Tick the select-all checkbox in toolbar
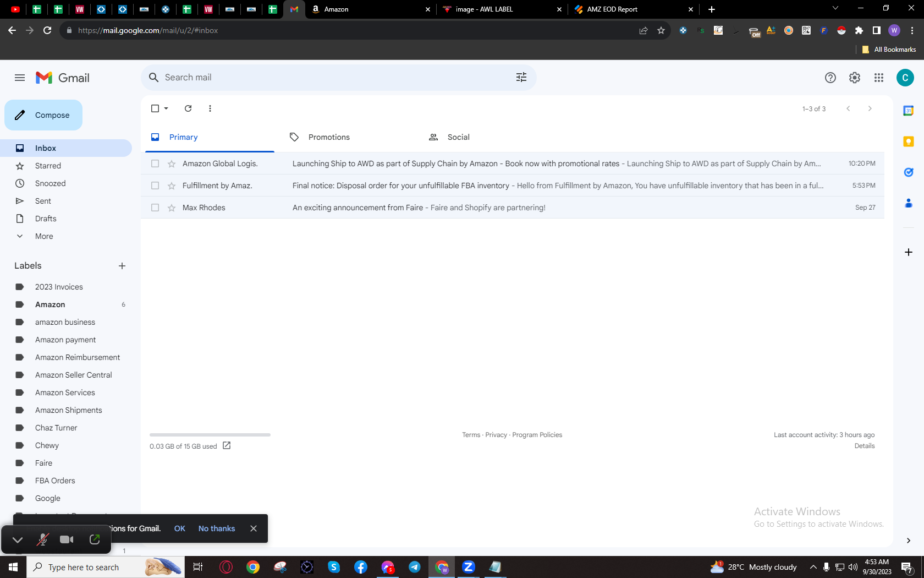 click(155, 108)
